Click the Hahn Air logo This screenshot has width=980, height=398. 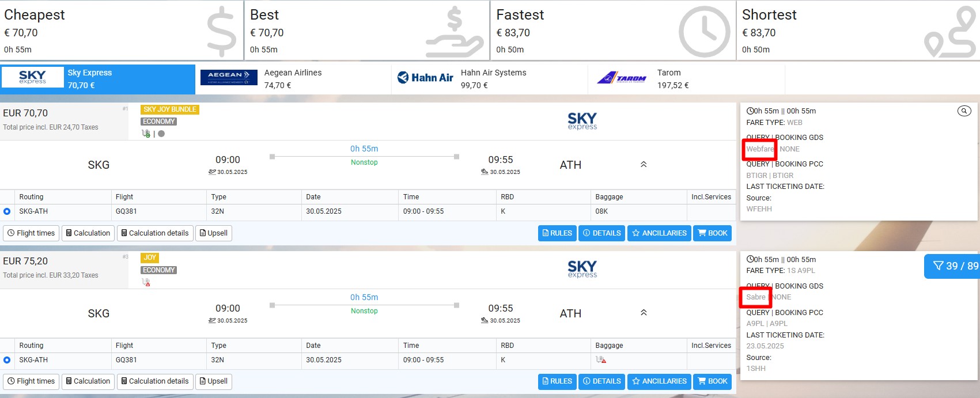point(426,77)
